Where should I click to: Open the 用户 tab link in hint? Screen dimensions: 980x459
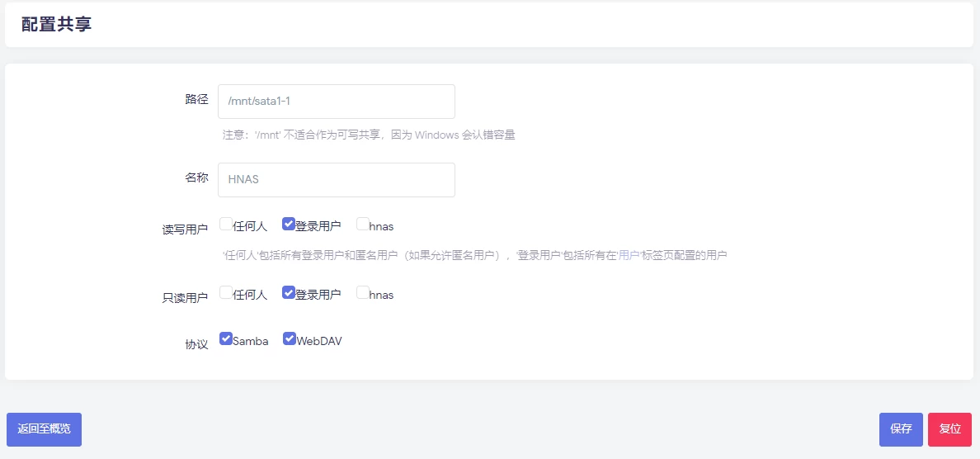[628, 255]
